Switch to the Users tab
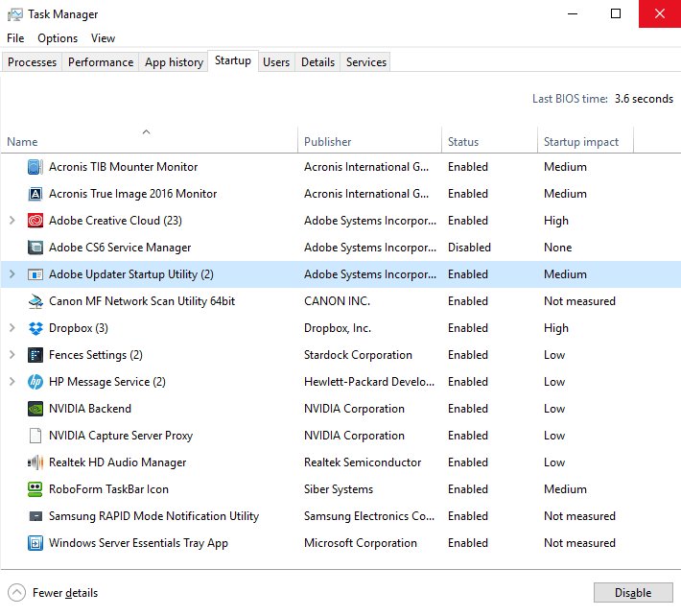 (x=276, y=62)
